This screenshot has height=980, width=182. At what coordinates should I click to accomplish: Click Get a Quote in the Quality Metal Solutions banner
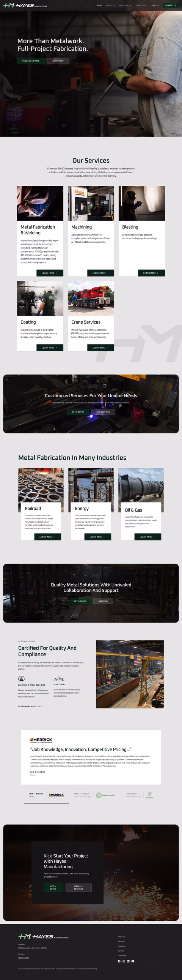click(x=80, y=601)
